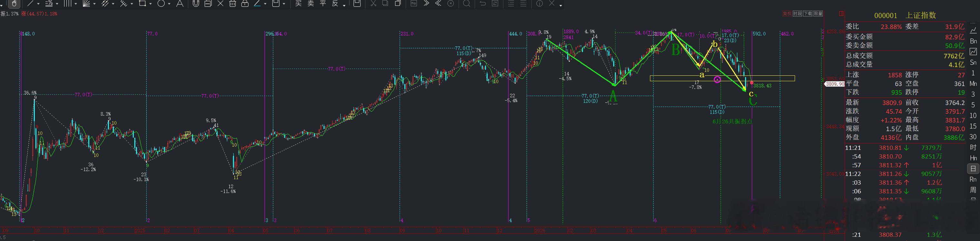Image resolution: width=980 pixels, height=241 pixels.
Task: Select the 30-minute period in sidebar
Action: pyautogui.click(x=973, y=137)
